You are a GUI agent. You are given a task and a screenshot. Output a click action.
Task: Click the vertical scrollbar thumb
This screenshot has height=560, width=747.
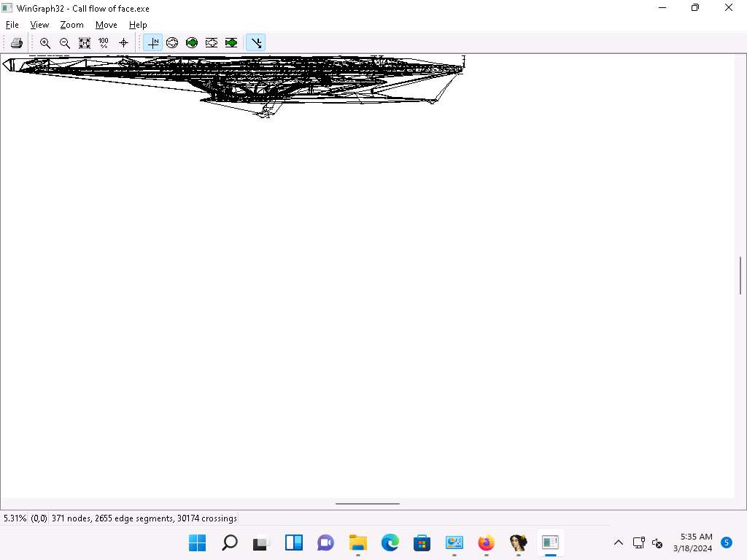point(740,275)
